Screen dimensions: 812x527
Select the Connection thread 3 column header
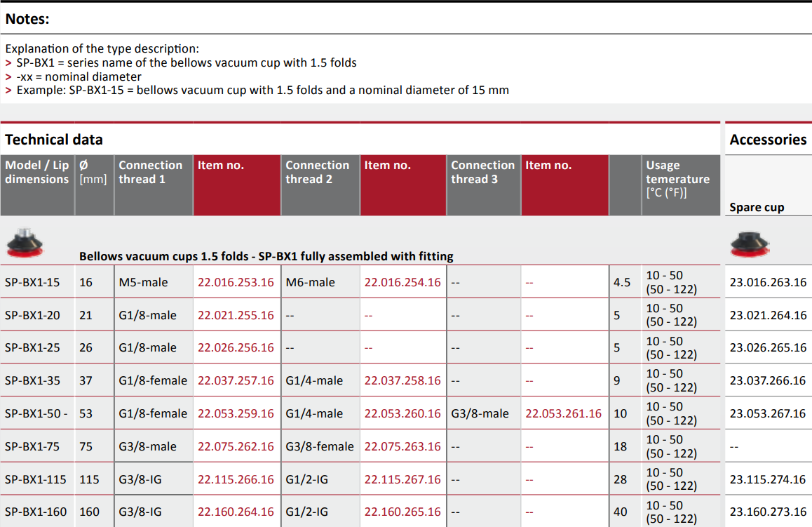coord(484,185)
